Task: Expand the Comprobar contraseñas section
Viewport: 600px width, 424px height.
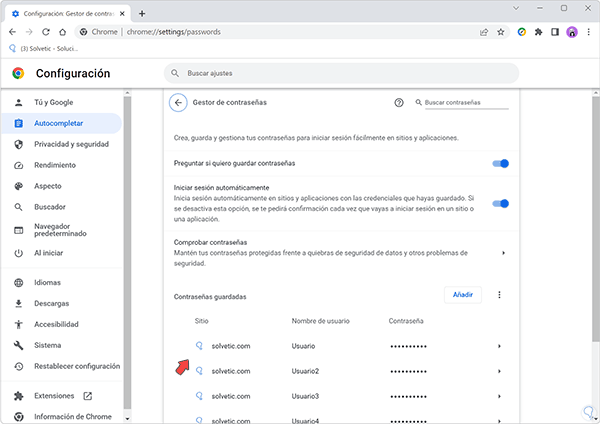Action: pyautogui.click(x=503, y=253)
